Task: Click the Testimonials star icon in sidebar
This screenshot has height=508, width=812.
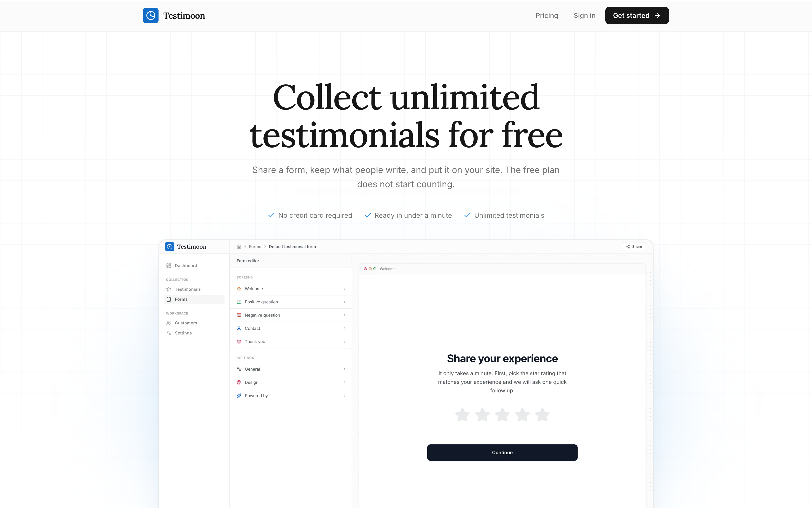Action: click(x=169, y=289)
